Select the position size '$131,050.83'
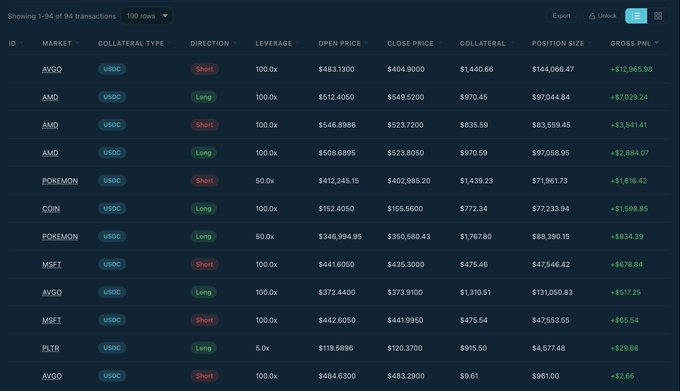This screenshot has width=680, height=391. (552, 292)
